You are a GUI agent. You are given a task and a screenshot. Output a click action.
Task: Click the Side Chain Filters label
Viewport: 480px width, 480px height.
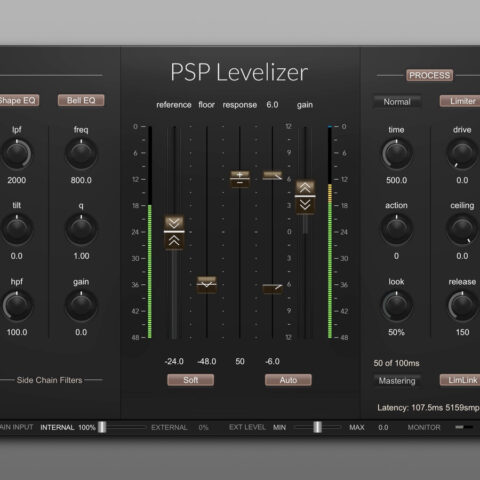coord(49,380)
